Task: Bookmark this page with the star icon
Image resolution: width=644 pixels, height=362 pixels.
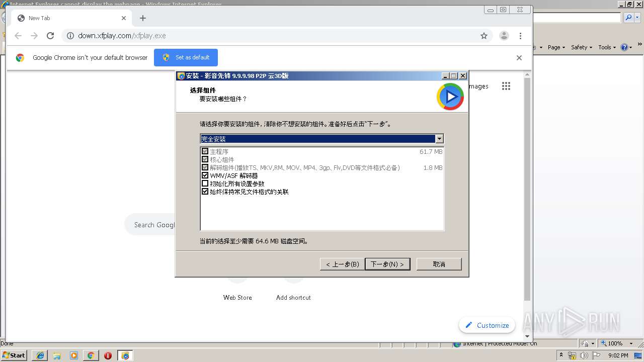Action: pyautogui.click(x=484, y=36)
